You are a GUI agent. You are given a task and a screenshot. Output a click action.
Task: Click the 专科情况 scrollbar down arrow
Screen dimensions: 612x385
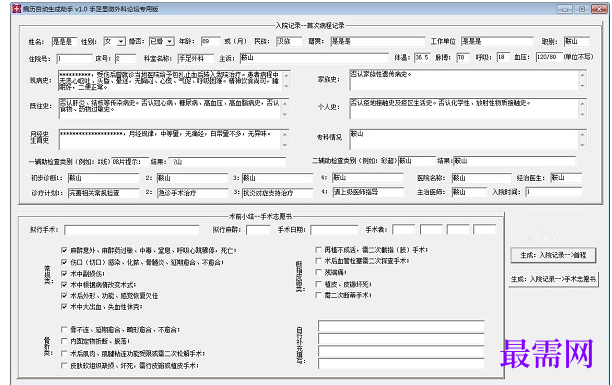point(582,145)
